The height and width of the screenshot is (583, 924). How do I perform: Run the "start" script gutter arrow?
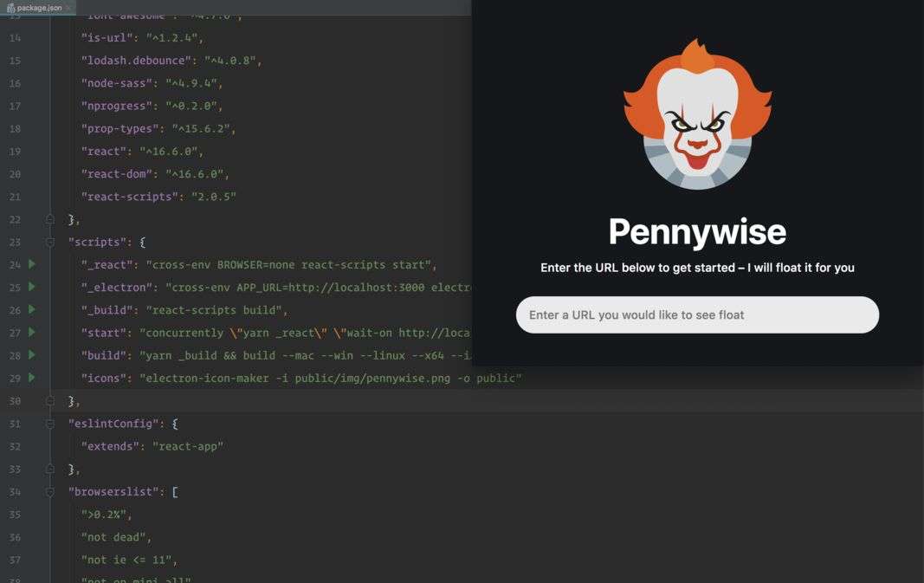point(32,333)
